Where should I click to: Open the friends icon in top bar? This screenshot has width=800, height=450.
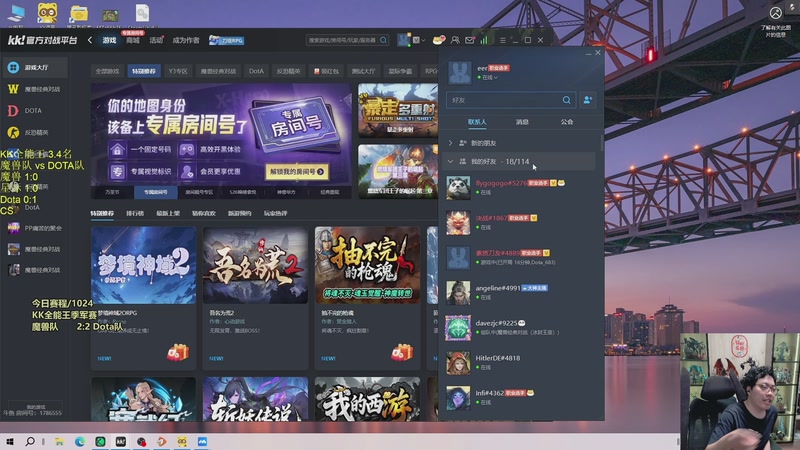(x=455, y=40)
